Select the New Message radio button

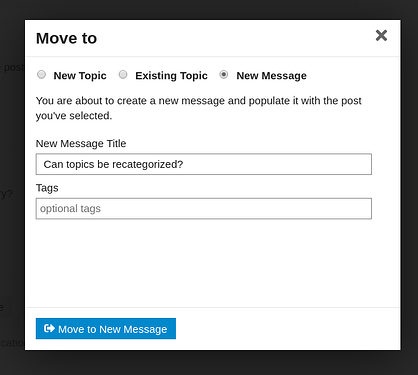[224, 75]
